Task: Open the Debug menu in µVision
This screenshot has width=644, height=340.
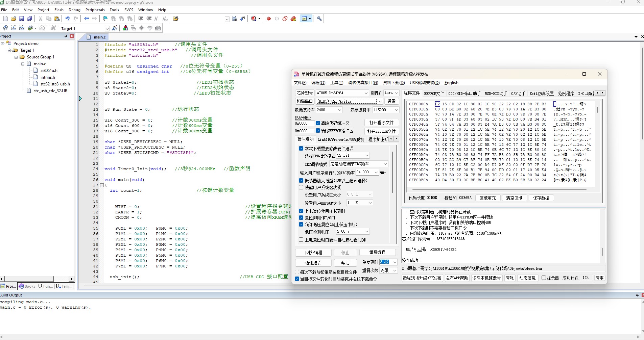Action: coord(74,10)
